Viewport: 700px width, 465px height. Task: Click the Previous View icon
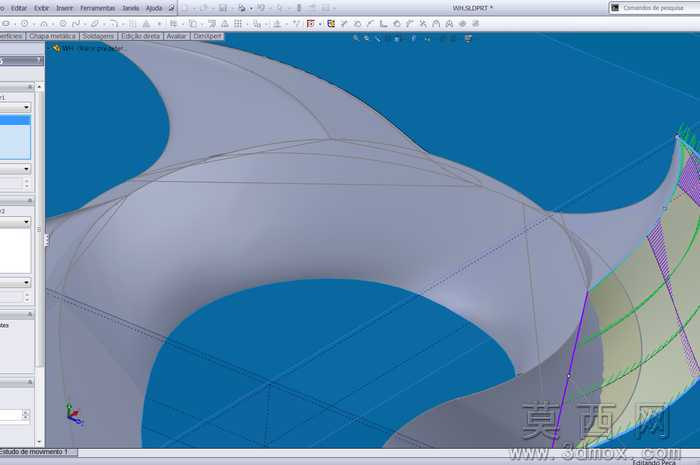[378, 39]
